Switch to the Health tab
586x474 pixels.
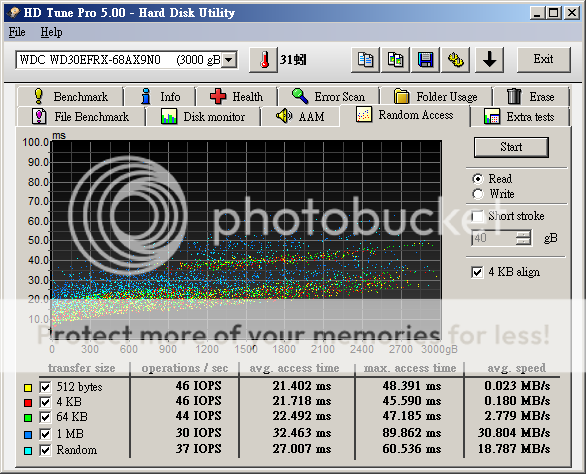236,97
